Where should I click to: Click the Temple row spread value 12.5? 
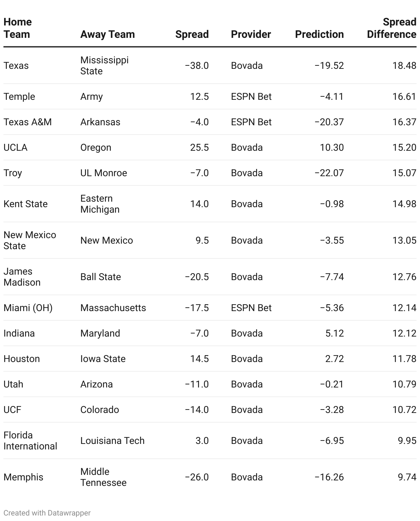click(199, 96)
